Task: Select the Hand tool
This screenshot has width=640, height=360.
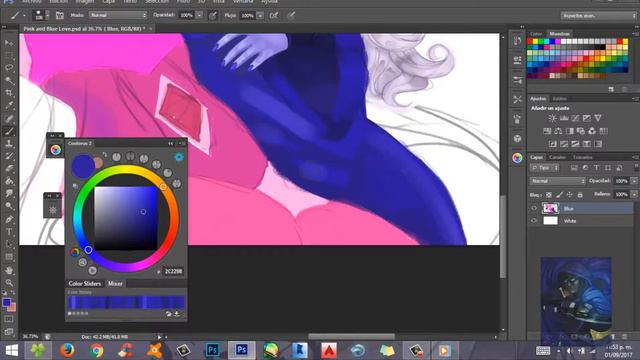Action: [9, 270]
